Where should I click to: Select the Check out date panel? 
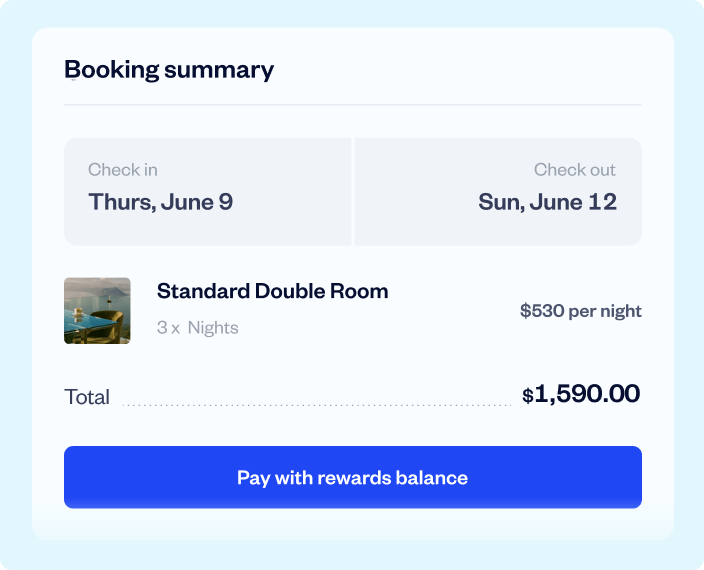[498, 191]
